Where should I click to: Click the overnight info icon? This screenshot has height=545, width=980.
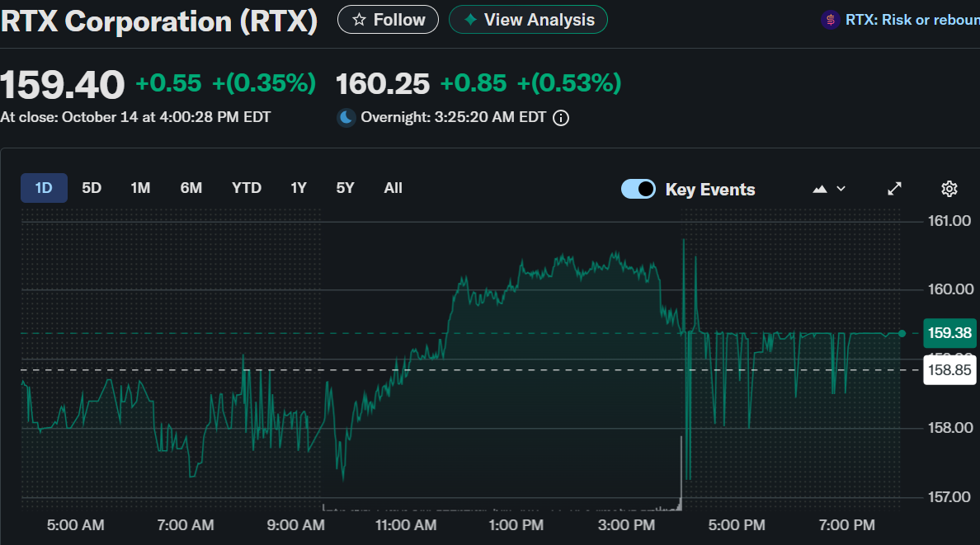[561, 118]
